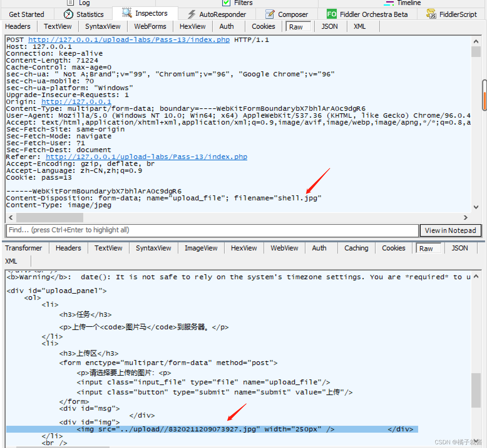487x448 pixels.
Task: Select request JSON inspector tab
Action: (330, 27)
